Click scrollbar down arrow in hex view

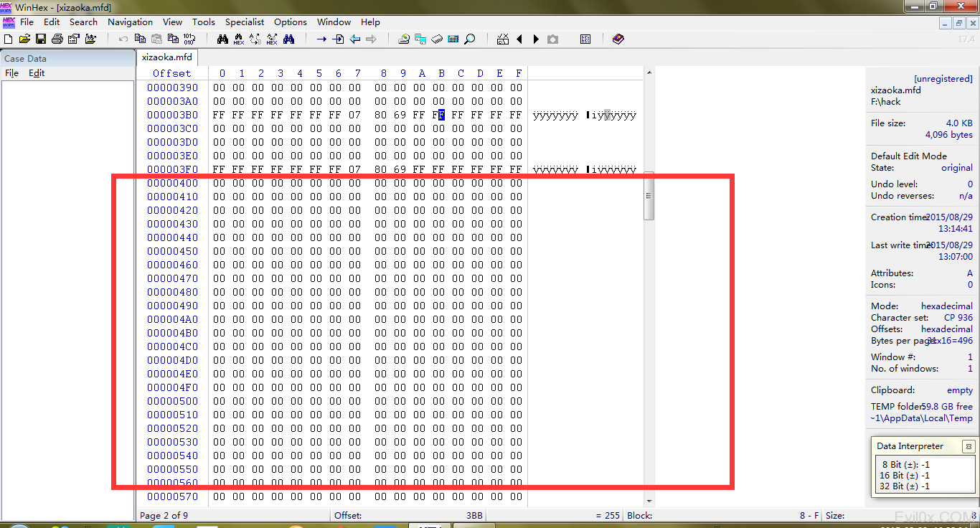click(649, 501)
